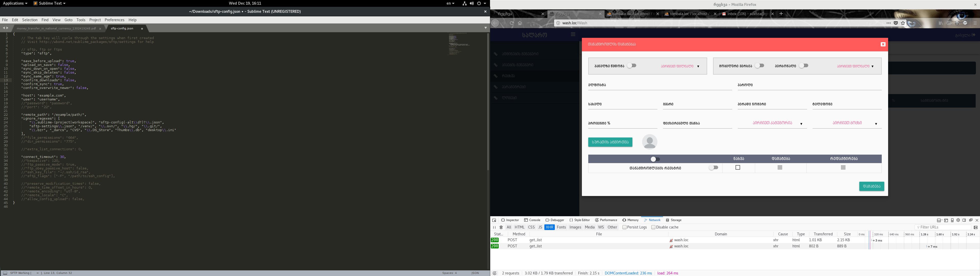The image size is (980, 276).
Task: Enable Persist Logs checkbox
Action: [x=624, y=227]
